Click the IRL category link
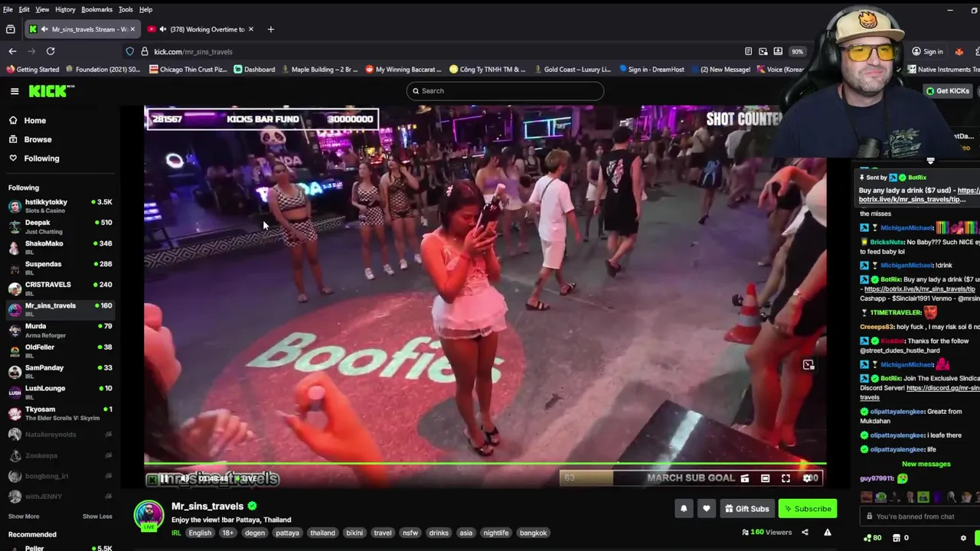The width and height of the screenshot is (980, 551). [x=176, y=533]
